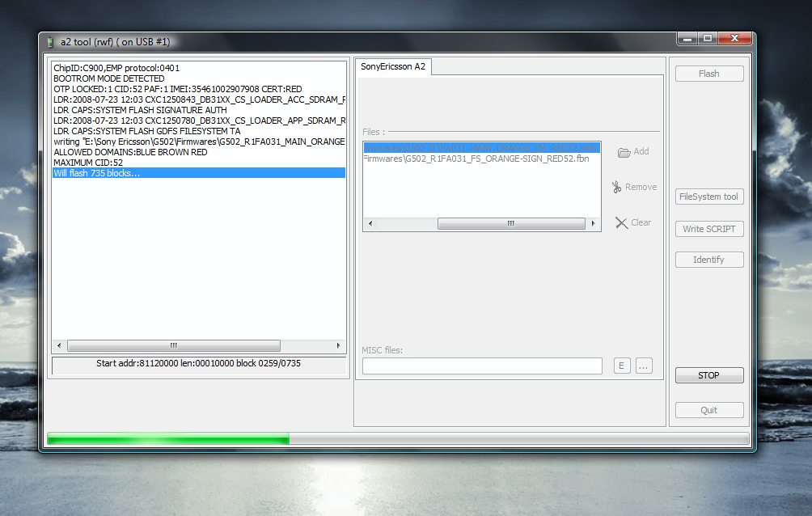Click the Files list horizontal scrollbar thumb

click(511, 223)
